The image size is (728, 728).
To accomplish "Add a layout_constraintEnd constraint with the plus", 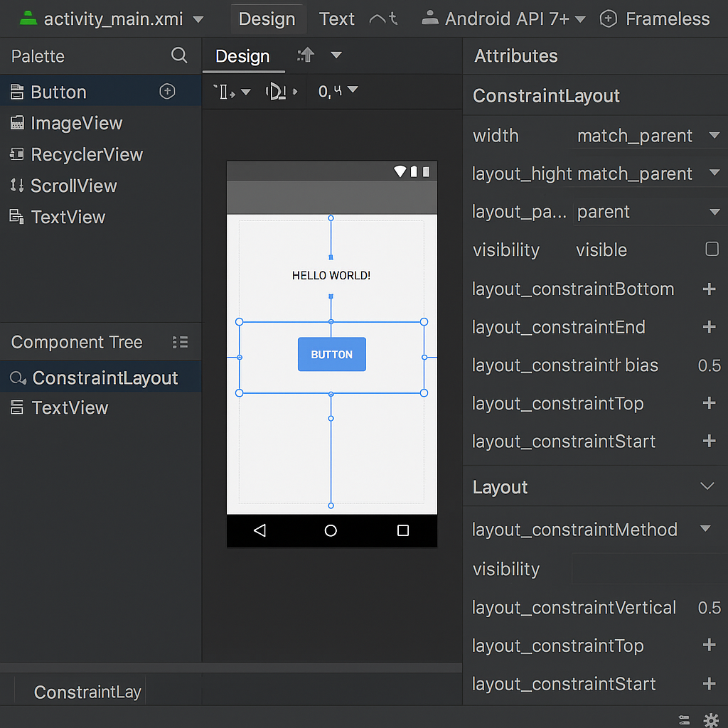I will tap(708, 327).
